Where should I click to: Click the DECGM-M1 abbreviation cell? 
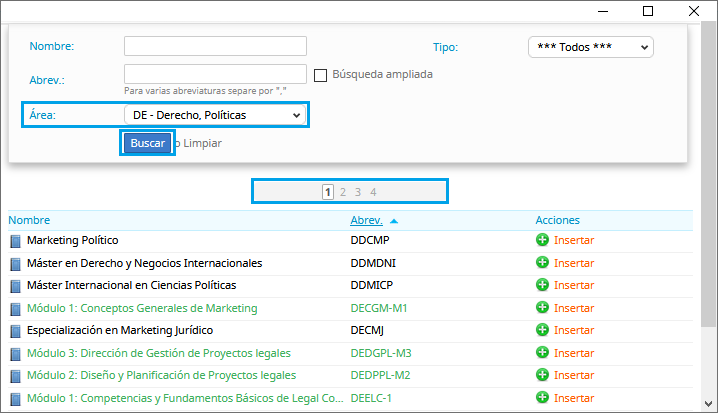coord(379,308)
